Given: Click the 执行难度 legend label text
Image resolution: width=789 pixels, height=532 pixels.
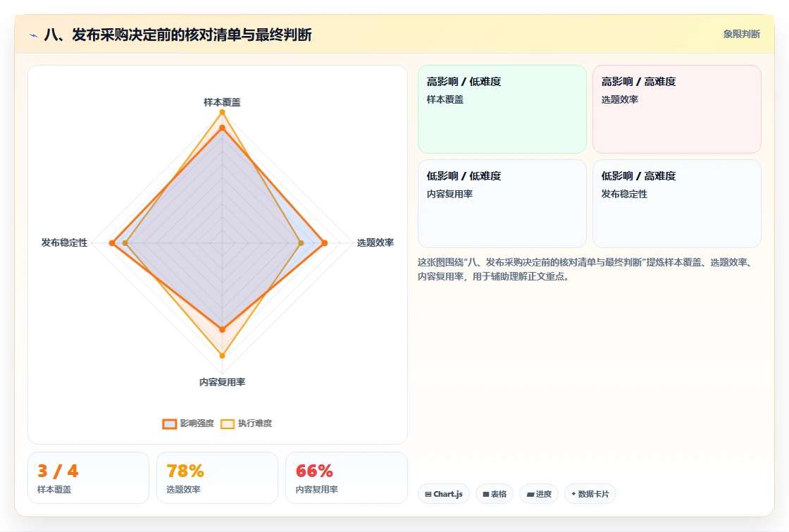Looking at the screenshot, I should [255, 423].
